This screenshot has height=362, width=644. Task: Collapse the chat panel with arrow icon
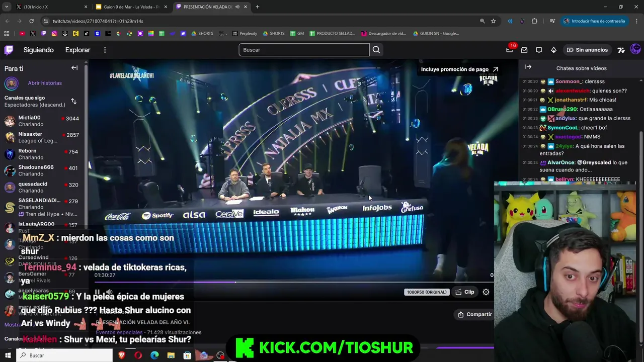click(528, 67)
